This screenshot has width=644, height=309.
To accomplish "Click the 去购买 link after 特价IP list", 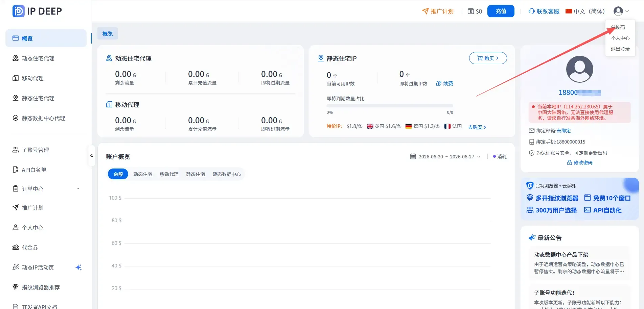I will [477, 127].
